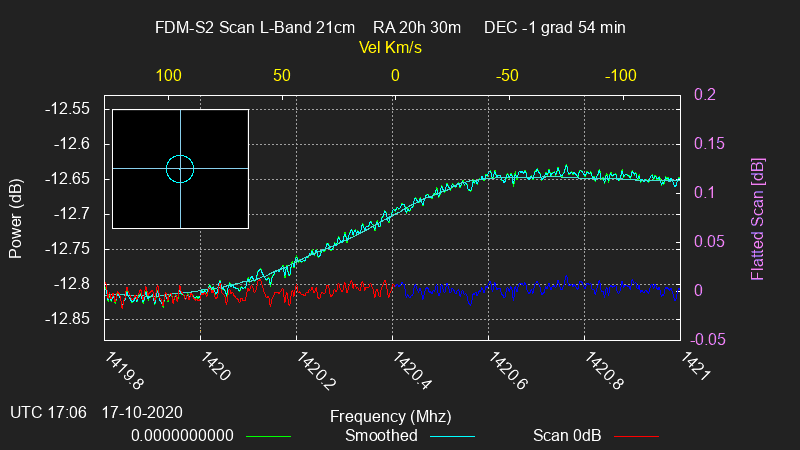Screen dimensions: 800x450
Task: Click the velocity tick label '-50'
Action: click(x=507, y=76)
